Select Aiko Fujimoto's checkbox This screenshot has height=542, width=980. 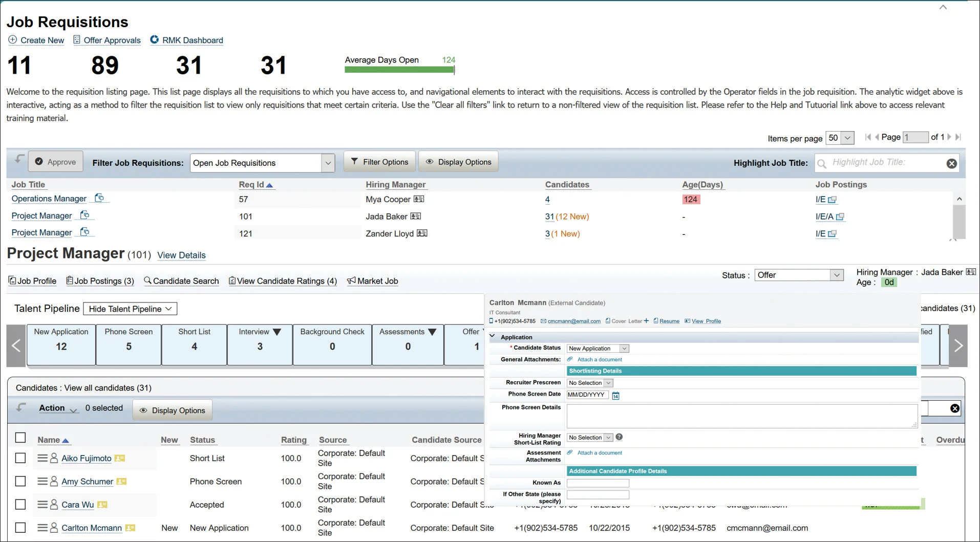20,458
